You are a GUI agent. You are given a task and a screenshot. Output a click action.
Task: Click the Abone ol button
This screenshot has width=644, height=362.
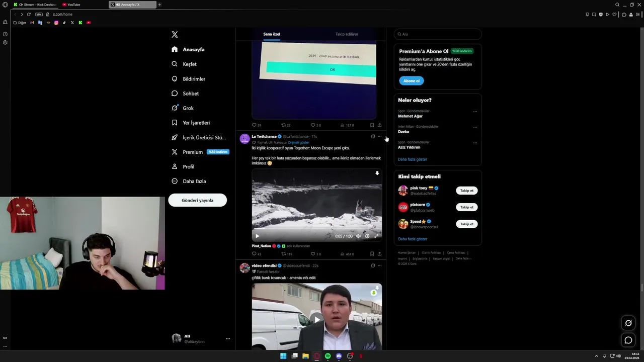411,81
